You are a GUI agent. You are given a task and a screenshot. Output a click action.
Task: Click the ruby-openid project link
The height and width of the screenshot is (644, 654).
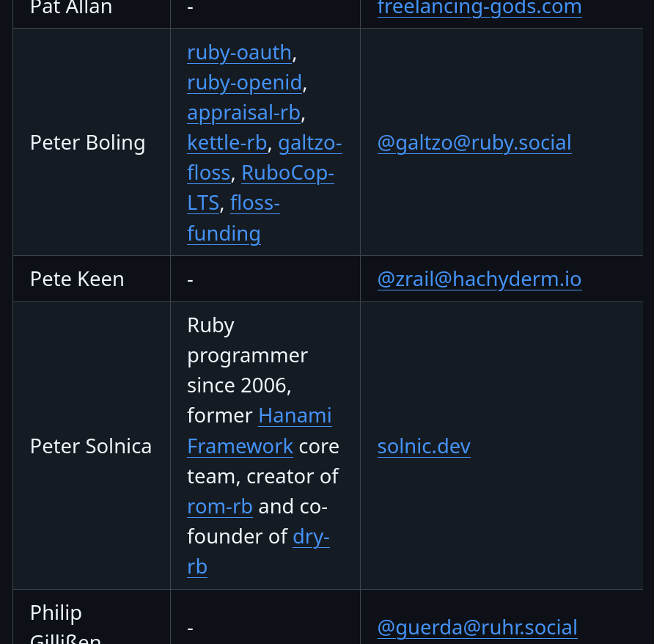pos(244,83)
